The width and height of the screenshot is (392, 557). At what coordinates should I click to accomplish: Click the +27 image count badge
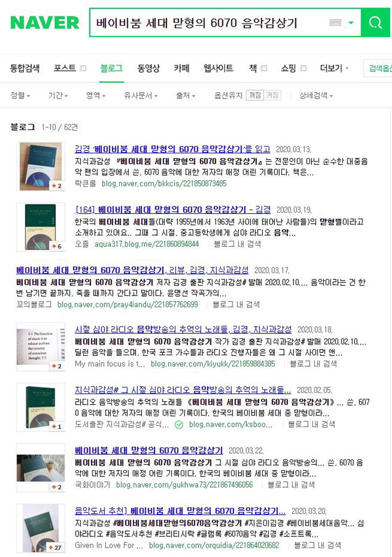[x=55, y=547]
